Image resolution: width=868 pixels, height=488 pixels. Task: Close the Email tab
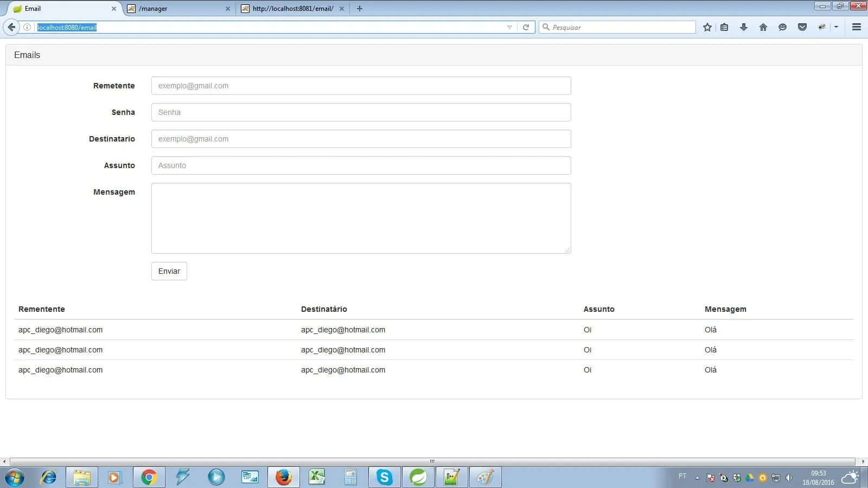tap(114, 9)
